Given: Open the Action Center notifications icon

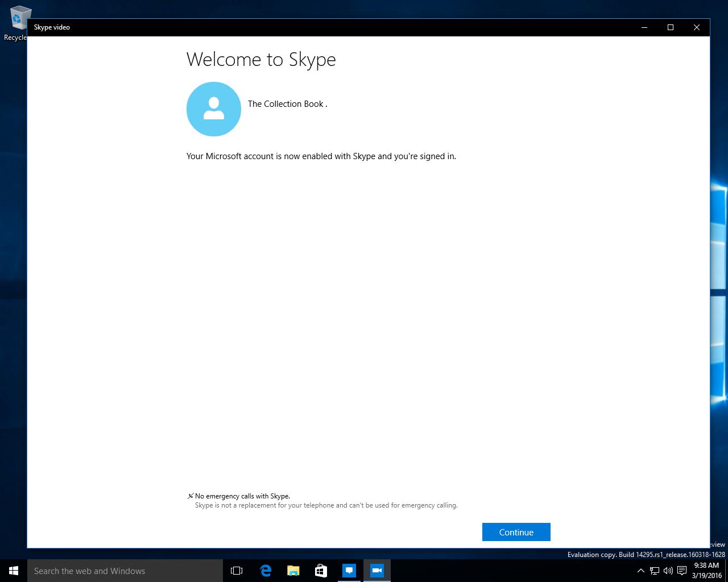Looking at the screenshot, I should coord(682,571).
